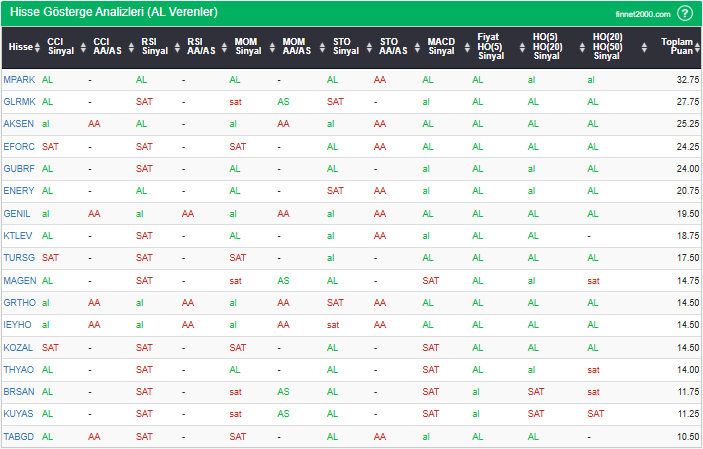Click the HO(5) HO(20) Sinyal header

[547, 47]
